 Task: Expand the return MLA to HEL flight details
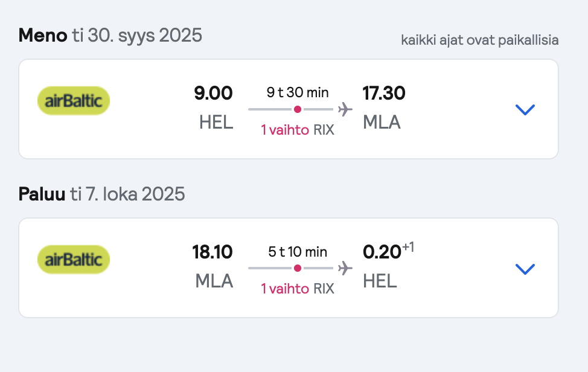tap(525, 269)
